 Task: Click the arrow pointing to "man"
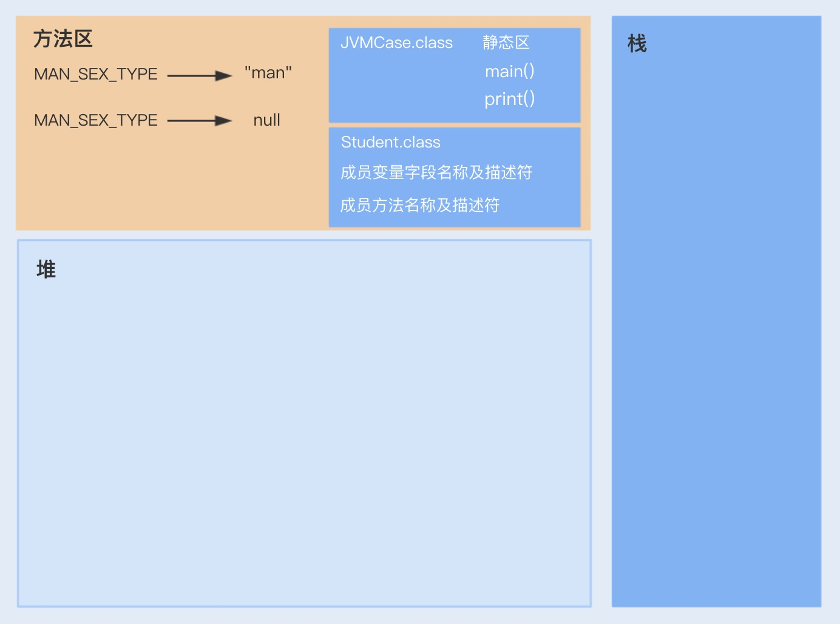(198, 73)
